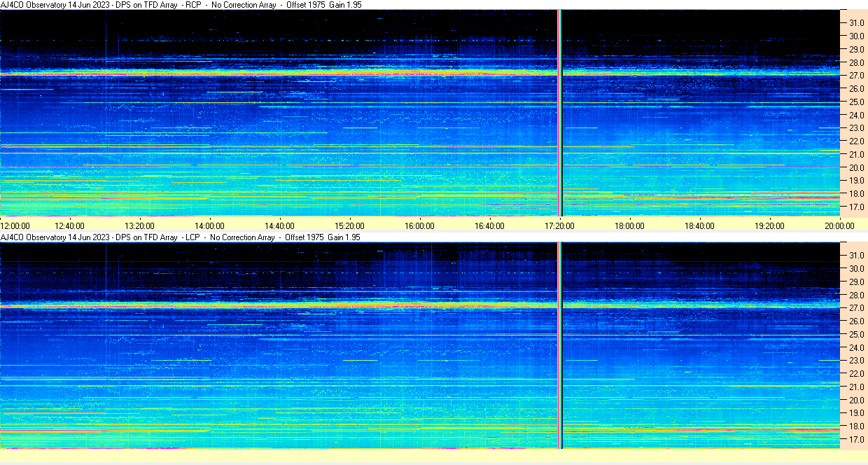868x465 pixels.
Task: Click the 12:40:00 label on the time axis
Action: coord(69,225)
